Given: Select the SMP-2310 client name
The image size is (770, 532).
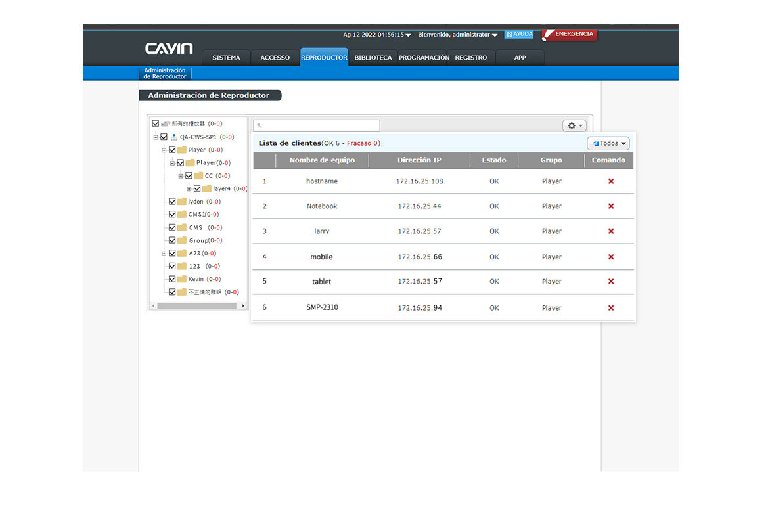Looking at the screenshot, I should coord(322,308).
